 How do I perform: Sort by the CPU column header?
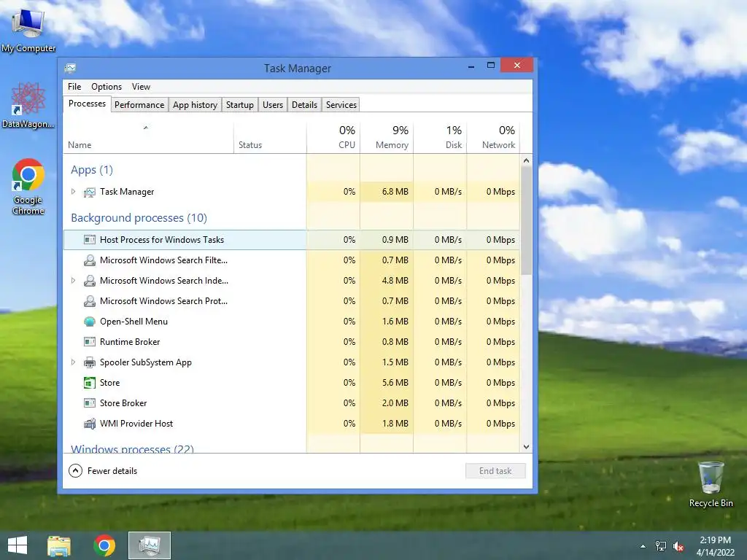pyautogui.click(x=333, y=138)
